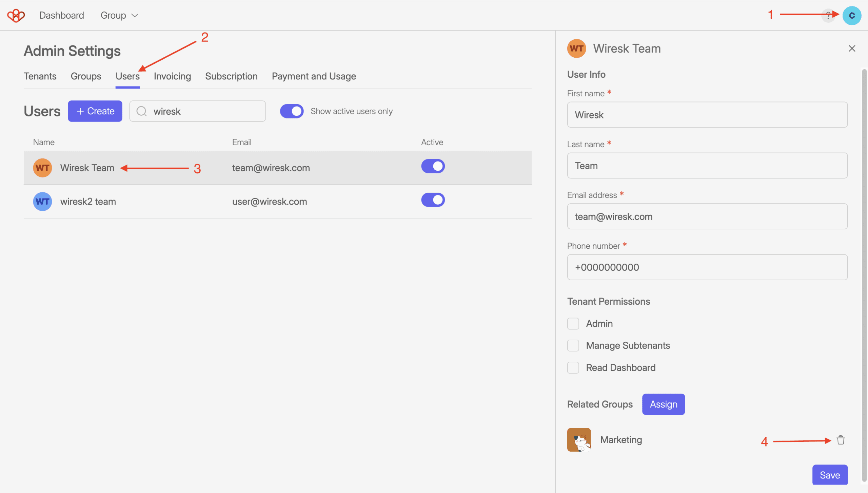Click the Manage Subtenants label text
Image resolution: width=868 pixels, height=493 pixels.
[x=628, y=346]
